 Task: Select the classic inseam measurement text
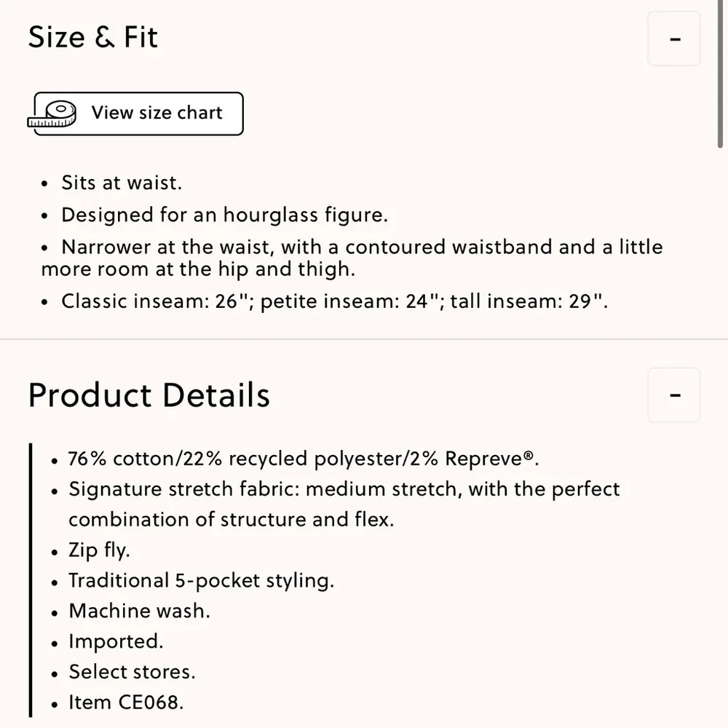[333, 301]
